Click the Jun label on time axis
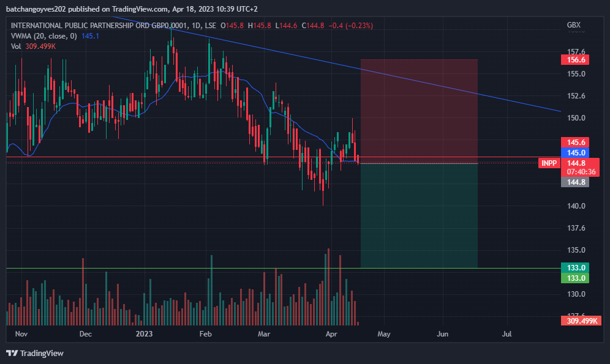The width and height of the screenshot is (610, 364). tap(442, 334)
